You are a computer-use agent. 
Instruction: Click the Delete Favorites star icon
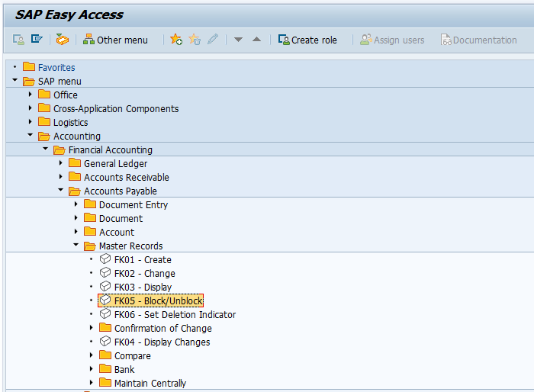click(x=195, y=40)
